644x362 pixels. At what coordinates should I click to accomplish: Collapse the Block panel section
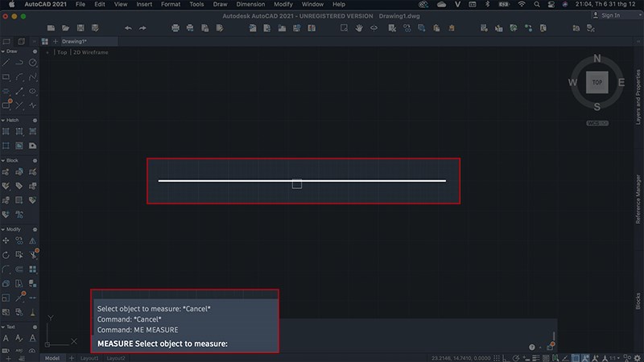[3, 161]
